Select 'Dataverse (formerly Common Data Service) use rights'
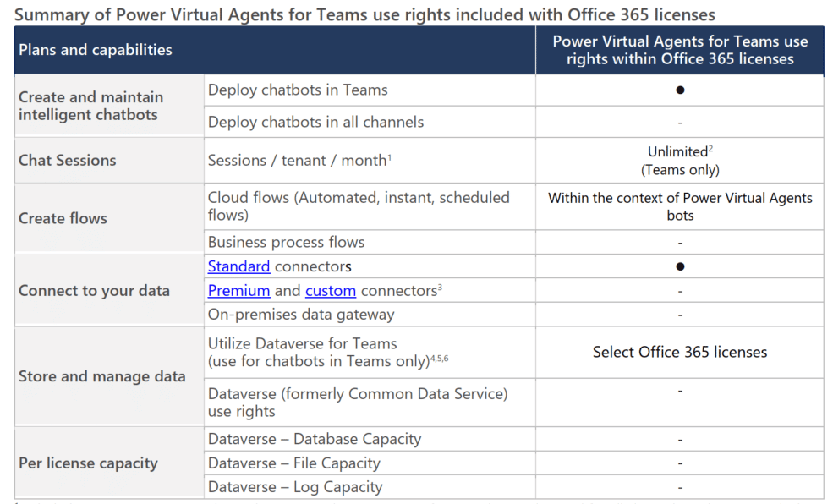Viewport: 833px width, 504px height. click(370, 403)
